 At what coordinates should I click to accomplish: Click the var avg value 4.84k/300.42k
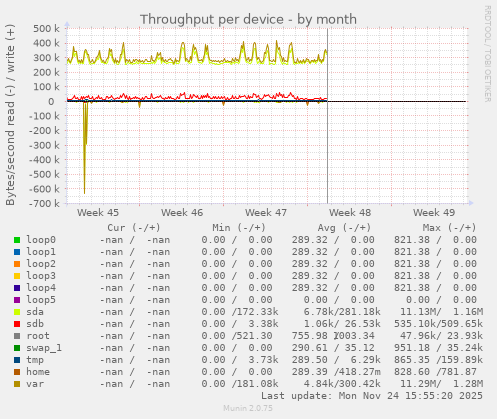coord(342,384)
